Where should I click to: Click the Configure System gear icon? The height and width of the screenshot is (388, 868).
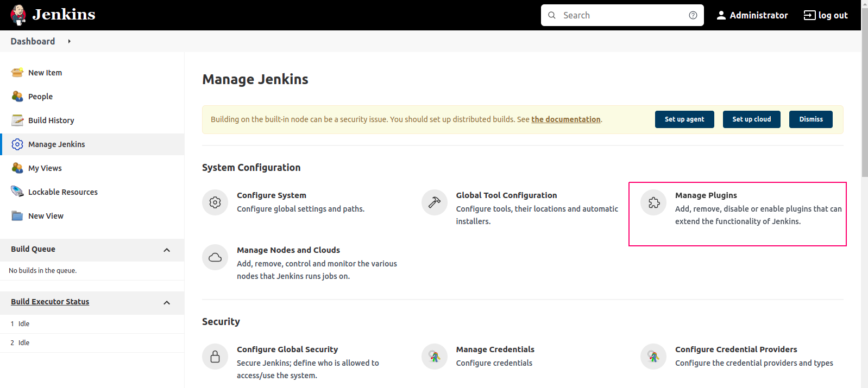click(x=215, y=202)
